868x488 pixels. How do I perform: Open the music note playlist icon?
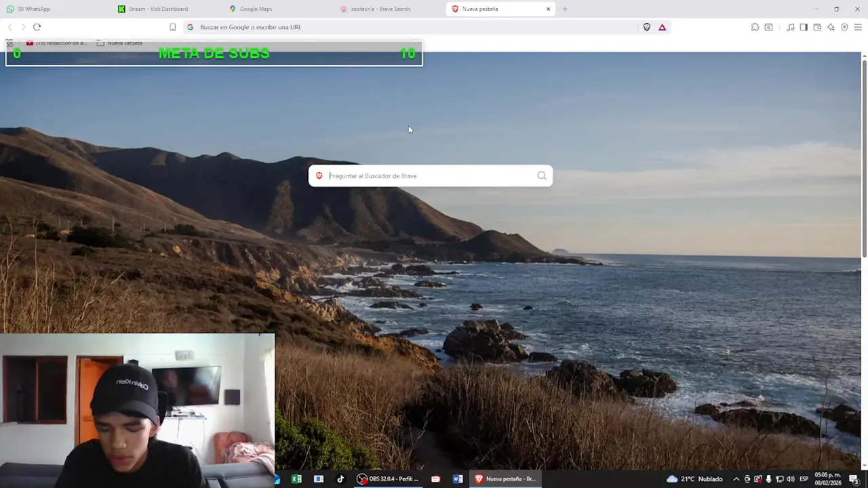(790, 27)
